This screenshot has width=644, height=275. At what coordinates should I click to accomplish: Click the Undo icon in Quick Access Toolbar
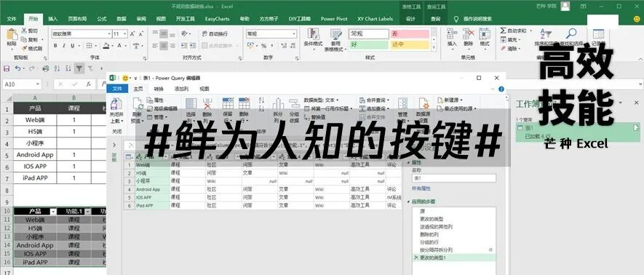(17, 68)
